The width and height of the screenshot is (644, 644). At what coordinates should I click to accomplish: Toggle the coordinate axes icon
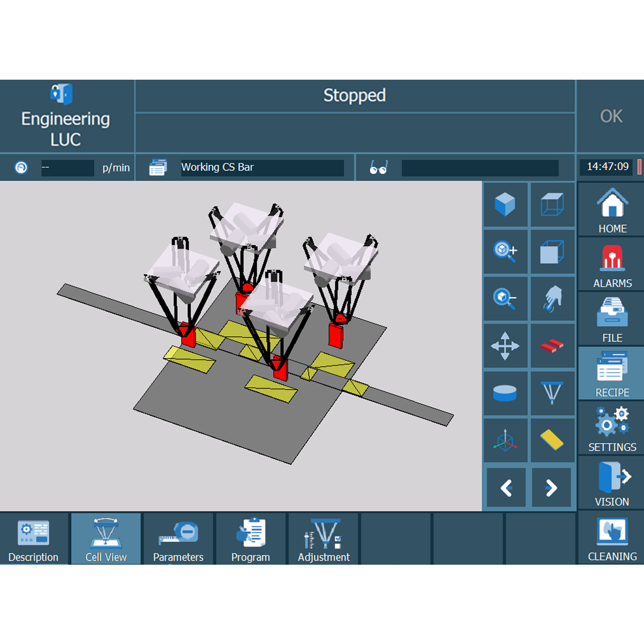(505, 440)
